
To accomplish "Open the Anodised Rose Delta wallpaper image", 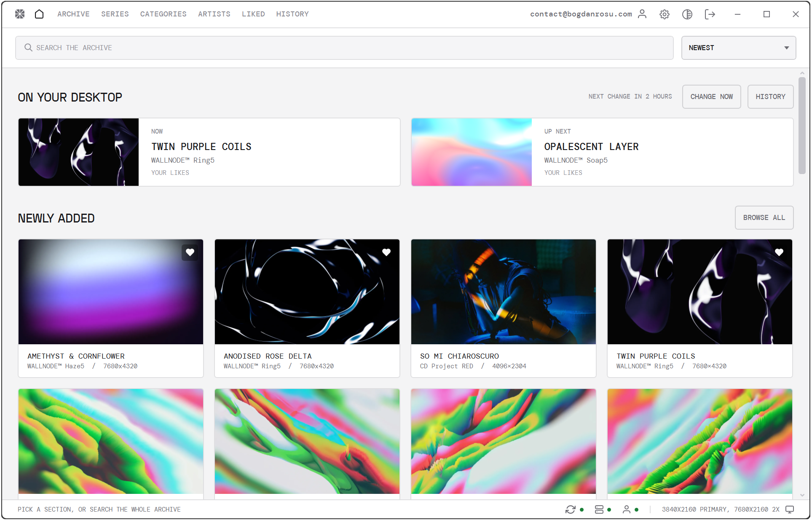I will pos(307,292).
